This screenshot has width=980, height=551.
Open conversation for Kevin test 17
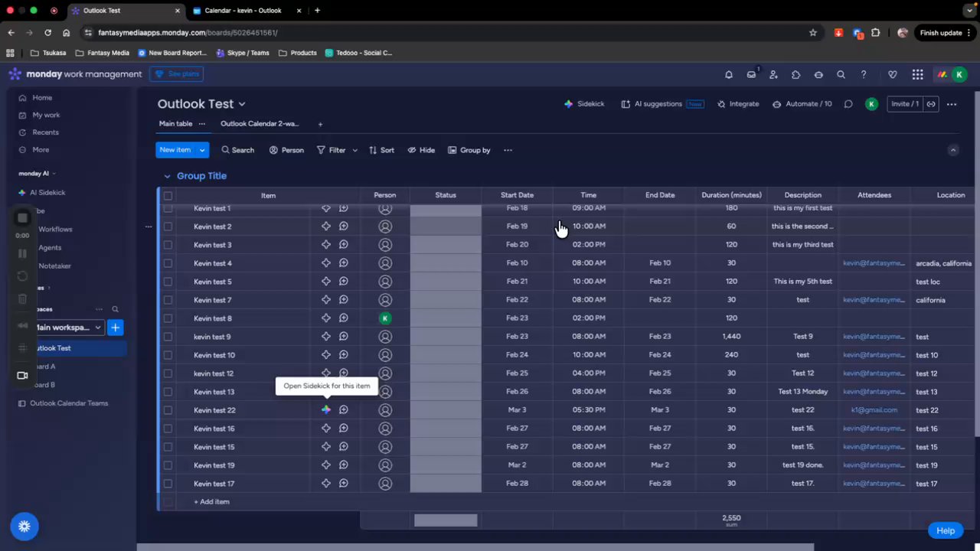[344, 484]
